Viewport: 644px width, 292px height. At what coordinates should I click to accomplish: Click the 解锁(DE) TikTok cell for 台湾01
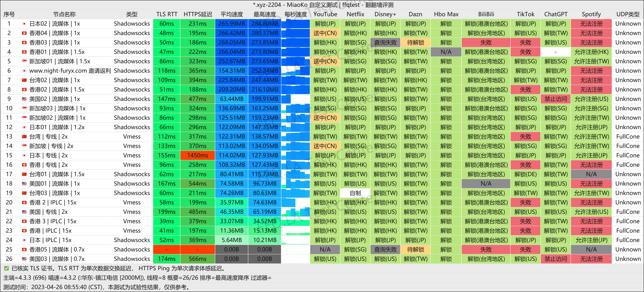526,174
